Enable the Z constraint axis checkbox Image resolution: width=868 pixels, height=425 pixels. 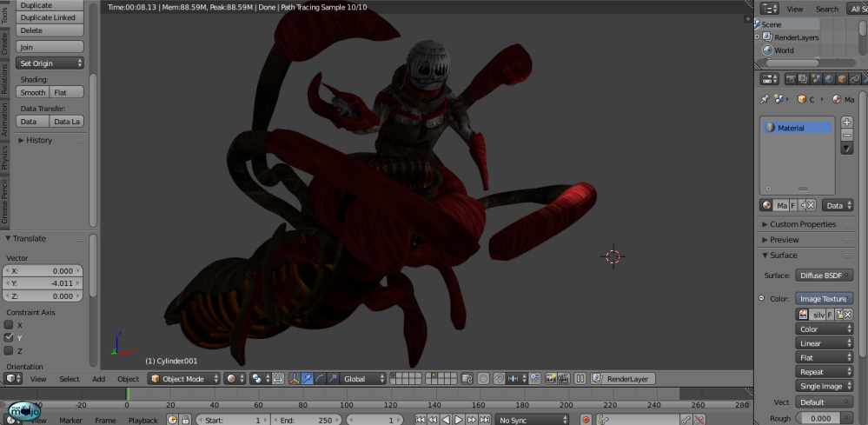pos(9,350)
